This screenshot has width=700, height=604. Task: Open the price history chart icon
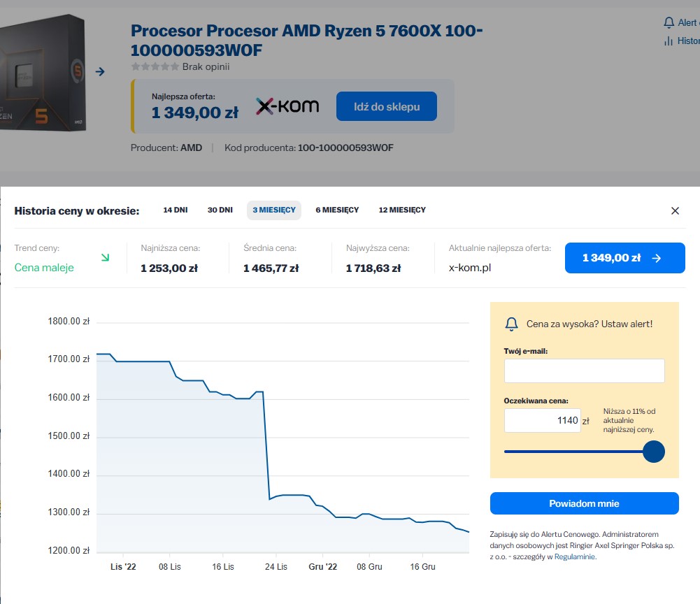point(669,41)
